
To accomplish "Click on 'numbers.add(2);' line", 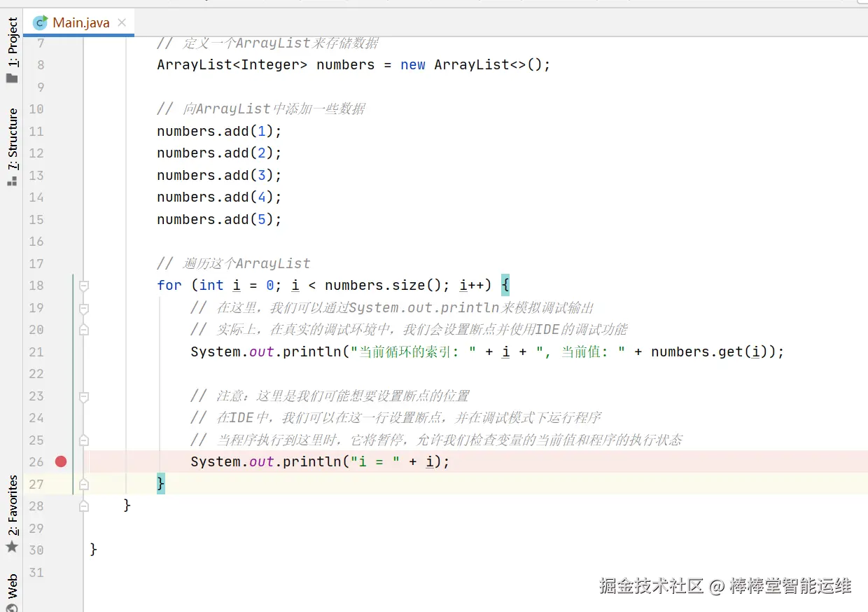I will tap(219, 153).
